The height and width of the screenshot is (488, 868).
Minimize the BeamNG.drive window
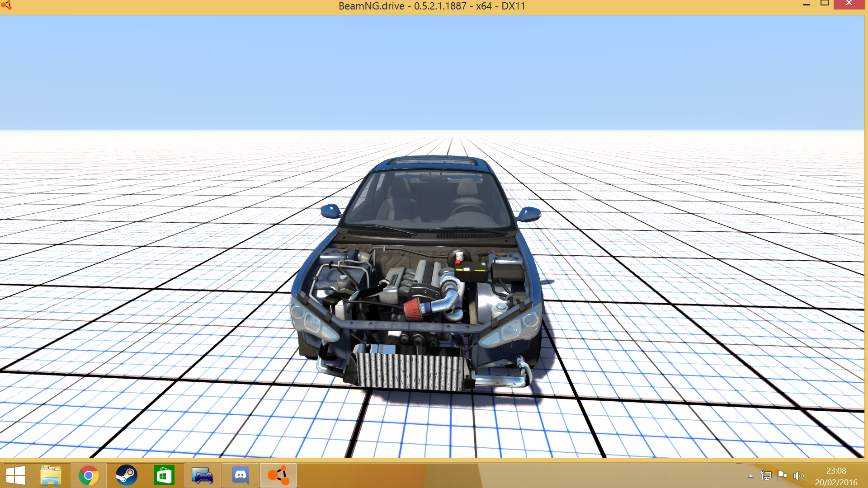(806, 5)
